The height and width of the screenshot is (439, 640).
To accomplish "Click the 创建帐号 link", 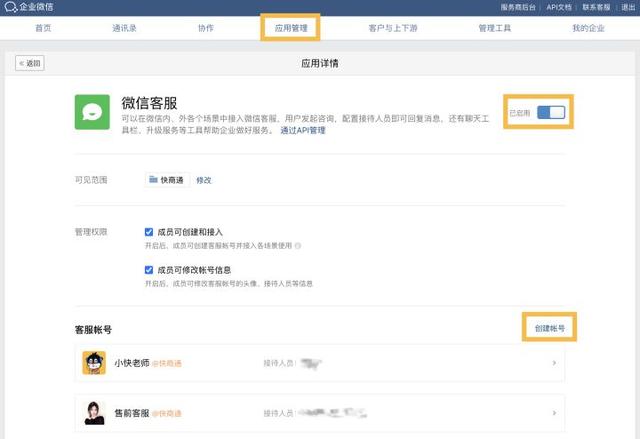I will click(549, 328).
